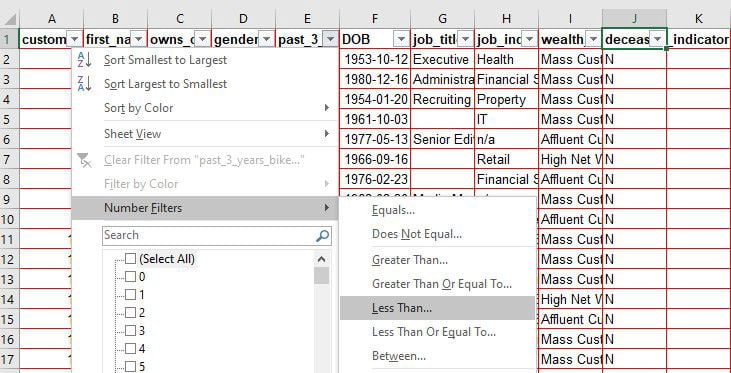Viewport: 731px width, 373px height.
Task: Open the Sheet View submenu
Action: tap(204, 134)
